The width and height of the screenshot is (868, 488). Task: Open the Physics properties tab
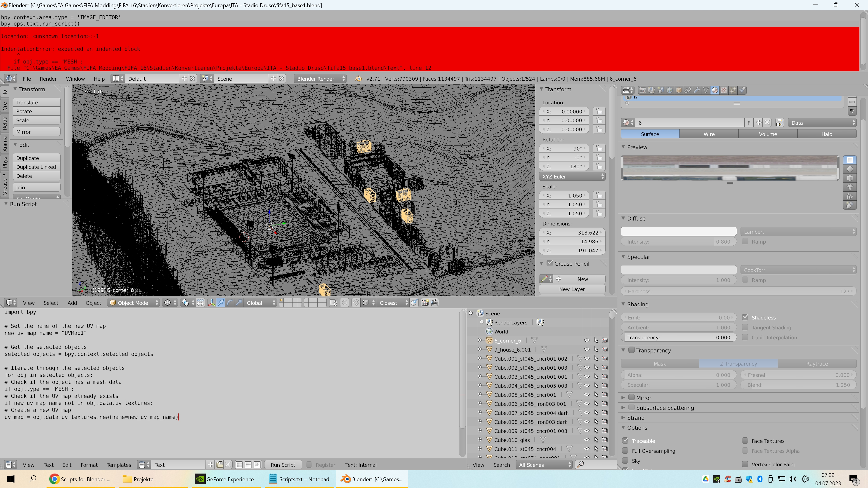tap(742, 90)
